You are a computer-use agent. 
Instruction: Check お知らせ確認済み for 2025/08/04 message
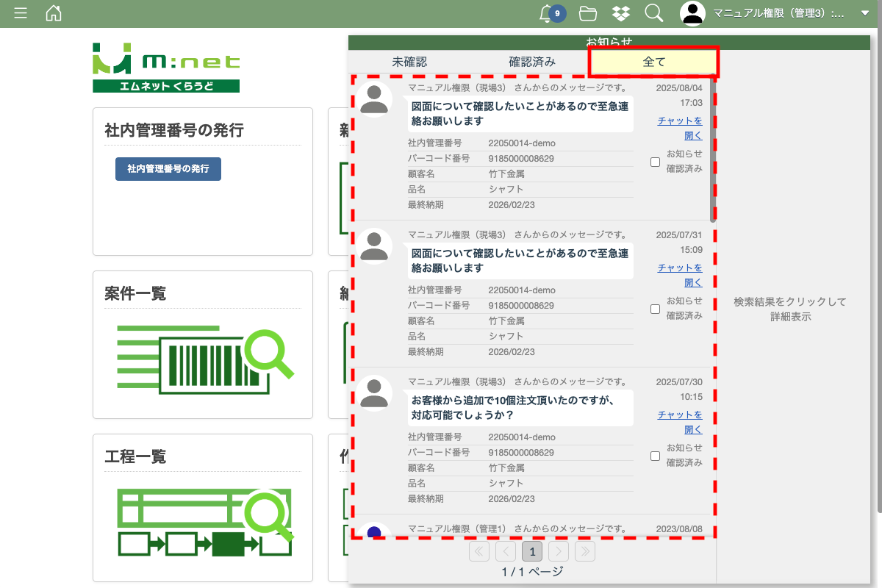[x=655, y=162]
